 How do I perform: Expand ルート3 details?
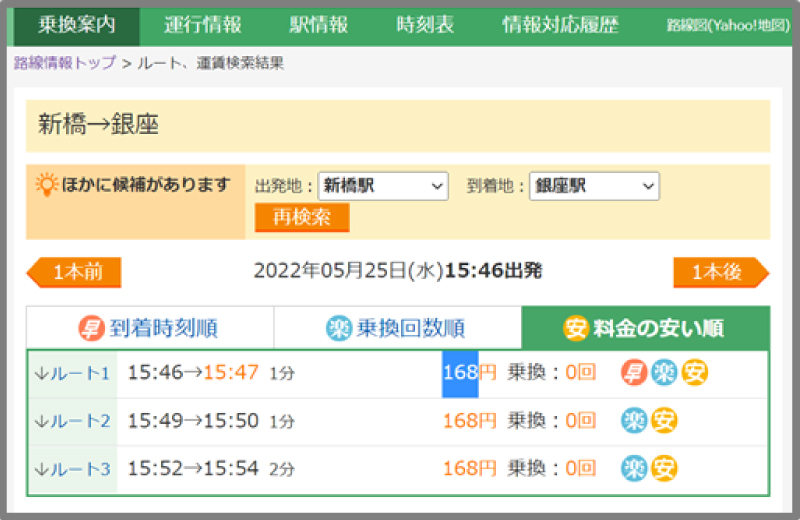pos(71,469)
